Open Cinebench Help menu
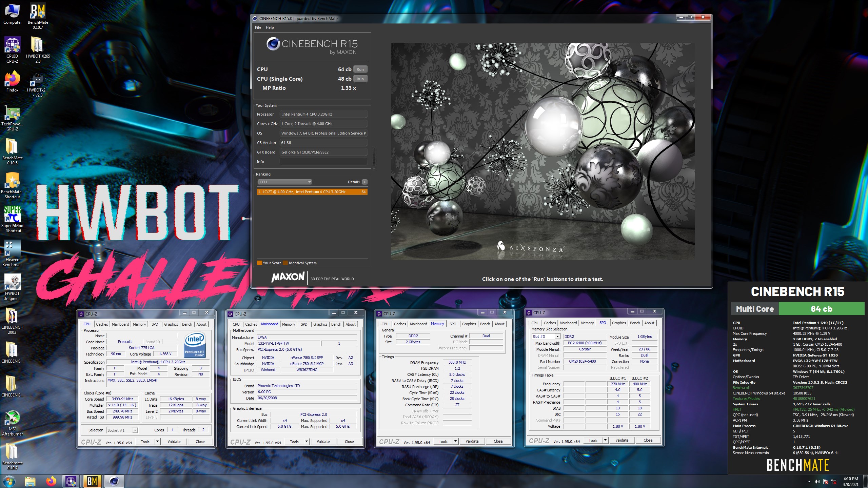Viewport: 868px width, 488px height. pos(270,27)
